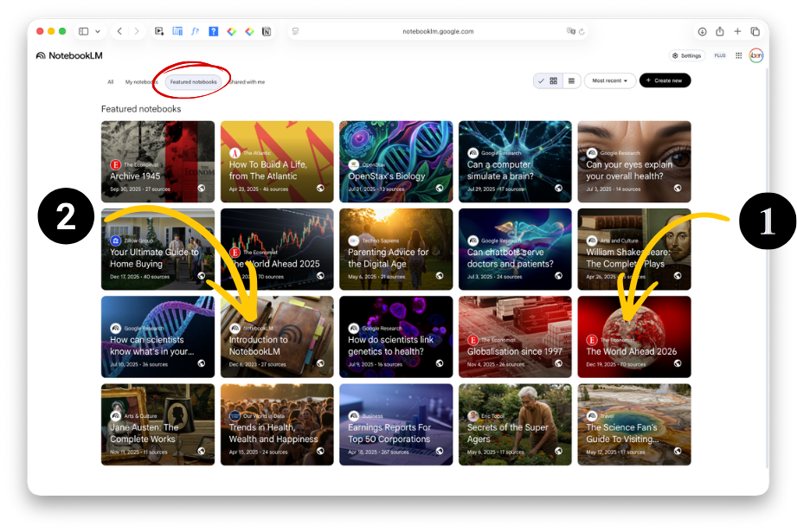The image size is (797, 532).
Task: Click the user account avatar
Action: pos(755,55)
